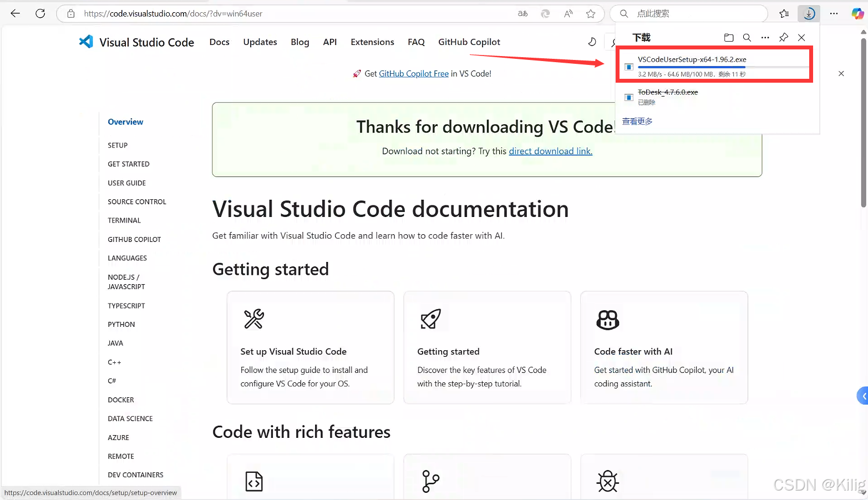Click the page vertical scrollbar

coord(863,122)
